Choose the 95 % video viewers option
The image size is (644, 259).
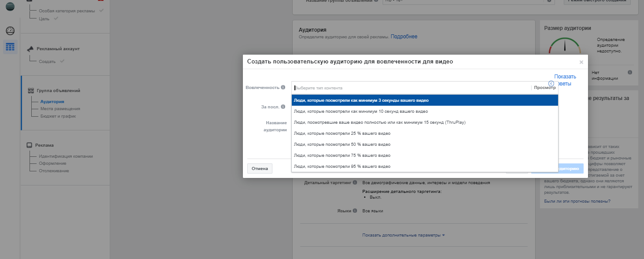coord(424,166)
